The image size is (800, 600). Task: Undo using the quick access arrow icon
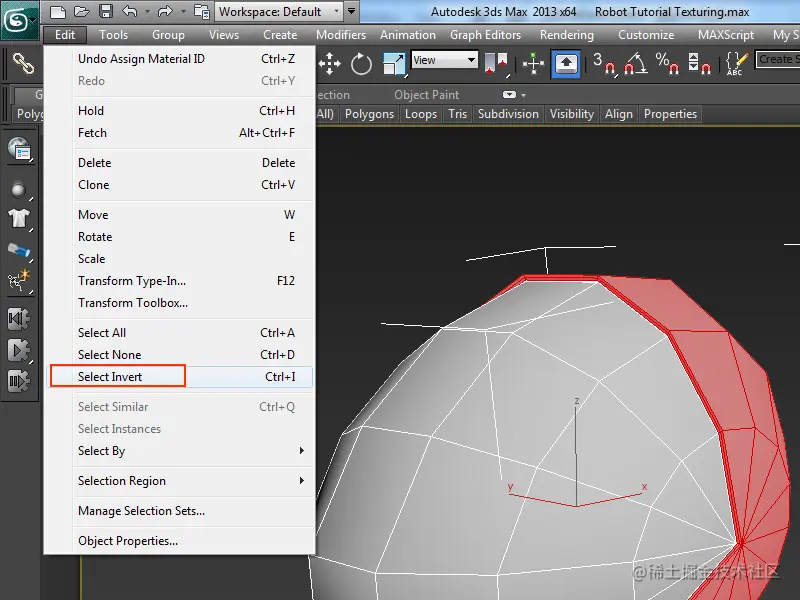(130, 11)
